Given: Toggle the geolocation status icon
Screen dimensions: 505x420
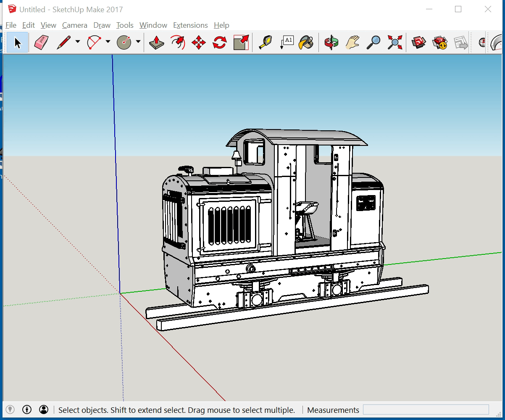Looking at the screenshot, I should [11, 409].
